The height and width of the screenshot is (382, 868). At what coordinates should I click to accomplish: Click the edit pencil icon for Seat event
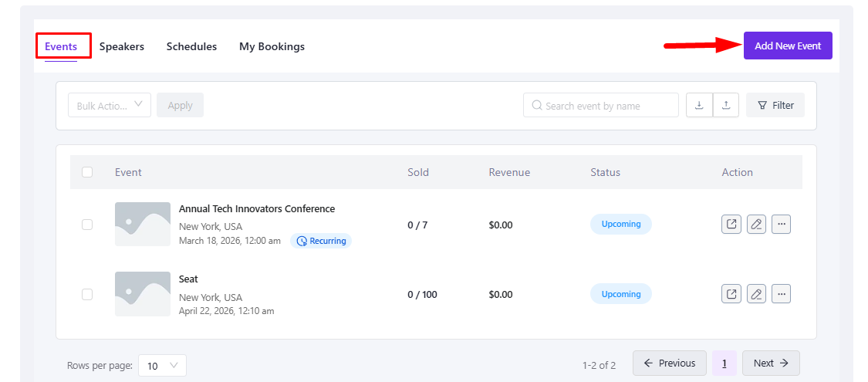point(756,294)
